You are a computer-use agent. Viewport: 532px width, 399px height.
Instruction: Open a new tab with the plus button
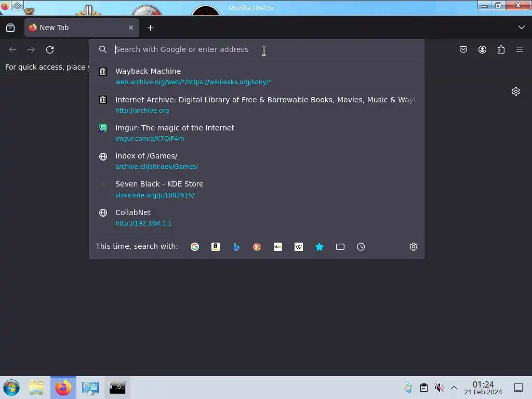coord(150,28)
